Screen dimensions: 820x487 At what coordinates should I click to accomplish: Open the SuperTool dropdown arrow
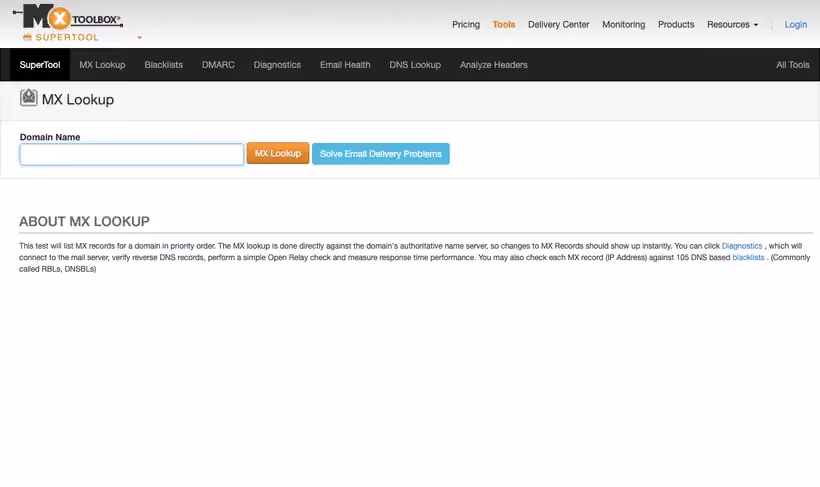coord(139,38)
